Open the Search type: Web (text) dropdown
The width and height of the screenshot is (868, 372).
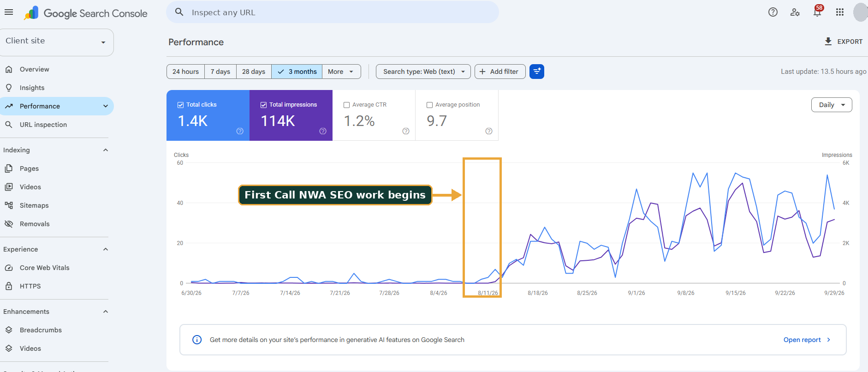click(x=423, y=72)
